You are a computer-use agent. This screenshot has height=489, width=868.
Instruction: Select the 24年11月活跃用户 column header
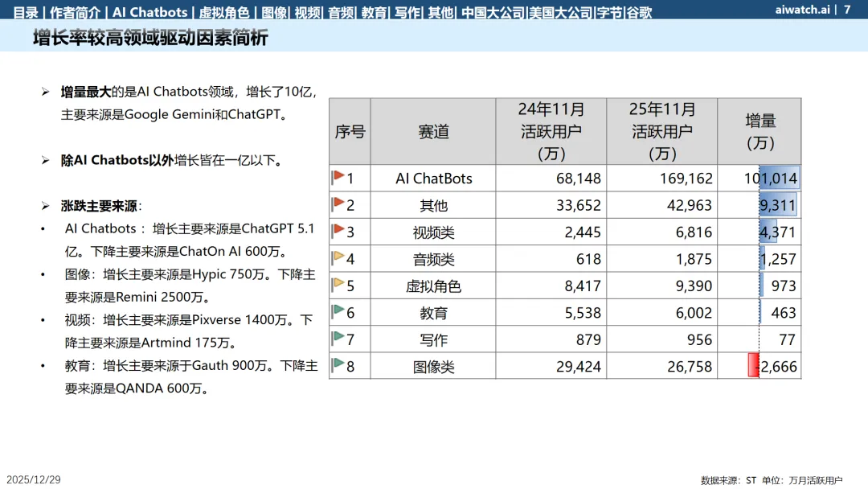551,132
